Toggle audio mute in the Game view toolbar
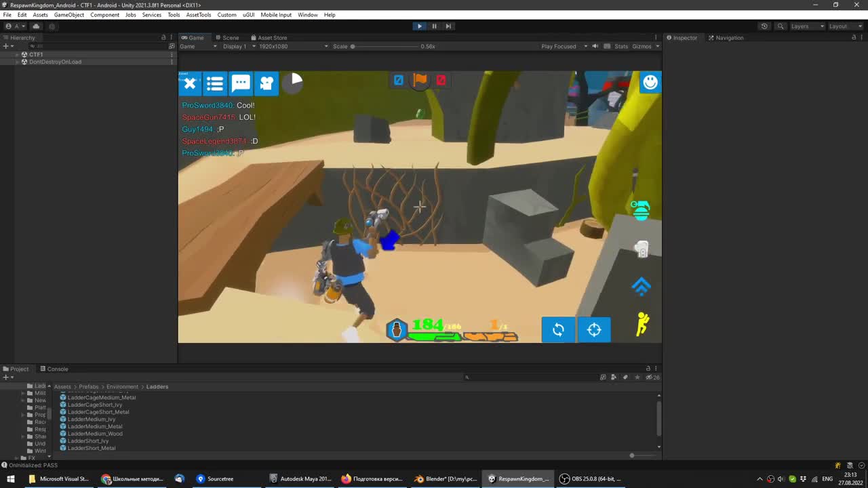The width and height of the screenshot is (868, 488). (x=595, y=46)
